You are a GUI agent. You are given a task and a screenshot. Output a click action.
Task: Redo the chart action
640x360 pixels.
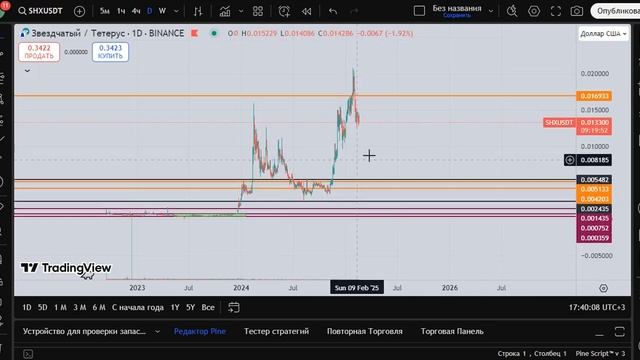354,11
